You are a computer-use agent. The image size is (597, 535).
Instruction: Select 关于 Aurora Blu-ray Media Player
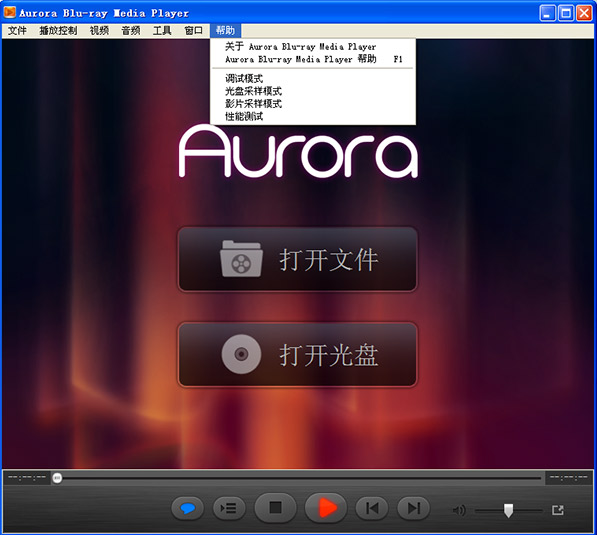[x=313, y=46]
